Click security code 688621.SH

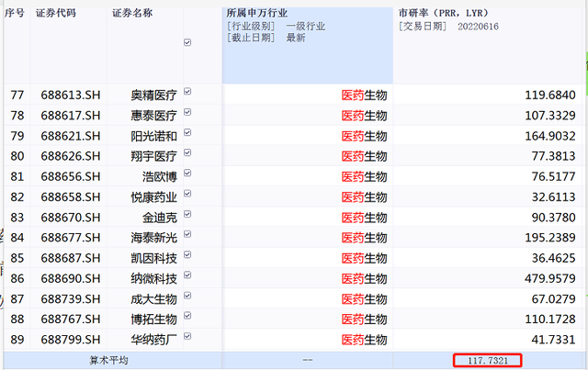[71, 136]
